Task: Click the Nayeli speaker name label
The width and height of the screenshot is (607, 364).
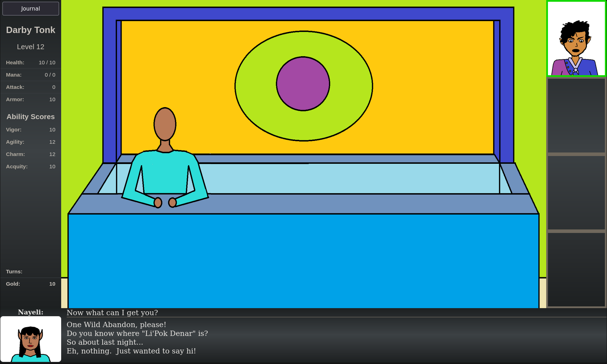Action: coord(31,312)
